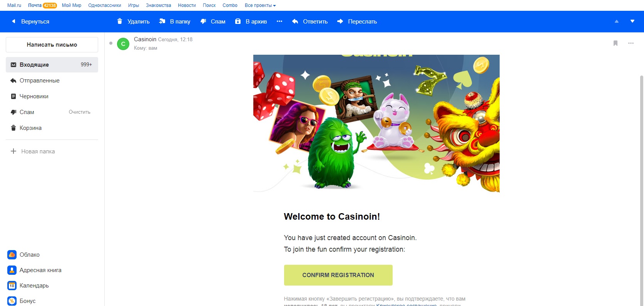
Task: Open the Отправленные folder
Action: click(x=52, y=81)
